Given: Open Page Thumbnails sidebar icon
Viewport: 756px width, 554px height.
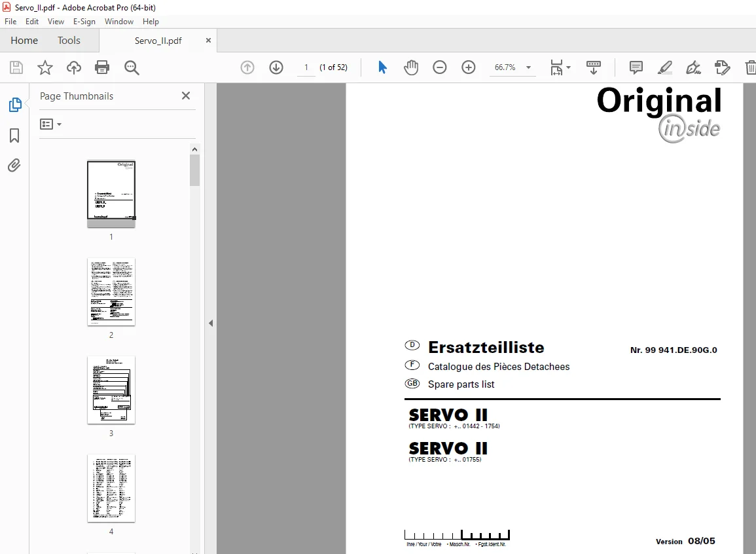Looking at the screenshot, I should [x=15, y=105].
